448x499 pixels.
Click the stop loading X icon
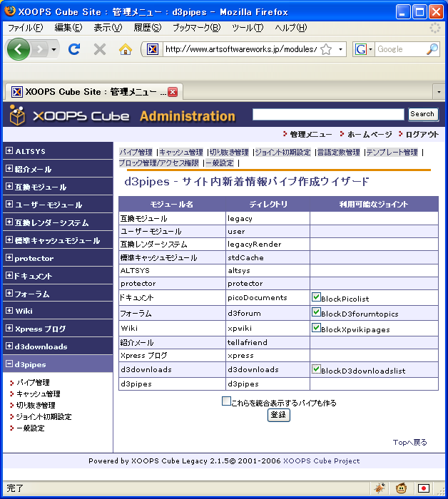(x=100, y=49)
